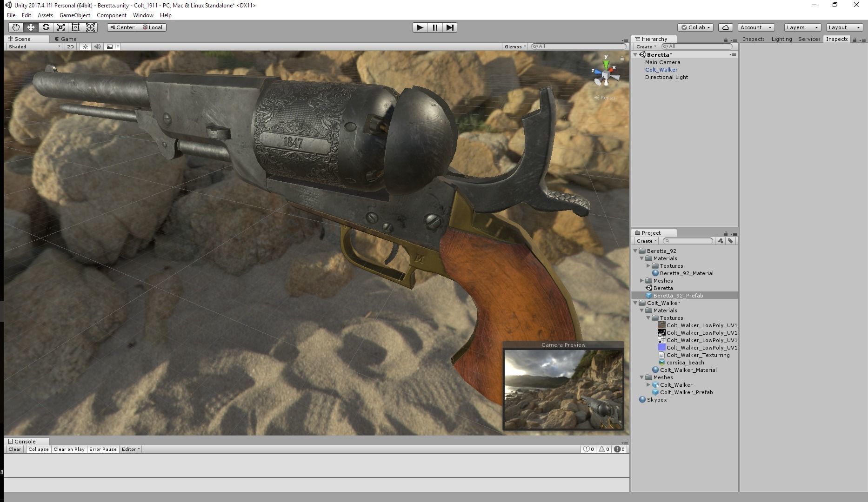Image resolution: width=868 pixels, height=502 pixels.
Task: Select the Move tool
Action: click(31, 27)
